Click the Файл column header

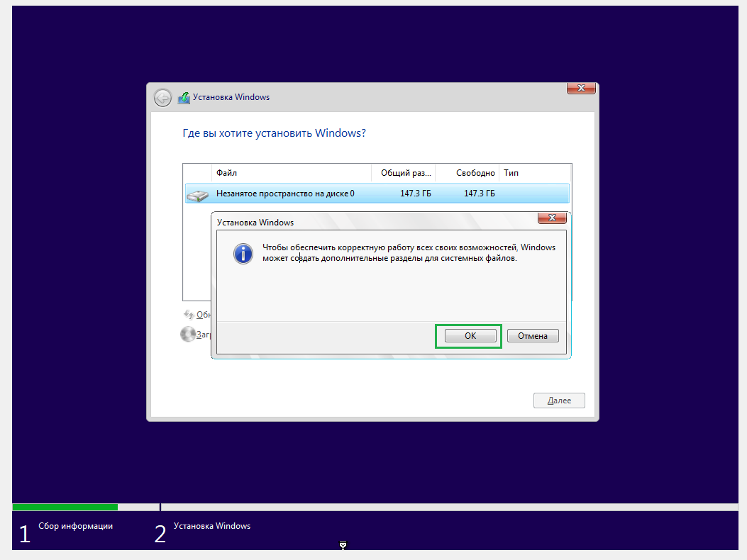pyautogui.click(x=291, y=173)
